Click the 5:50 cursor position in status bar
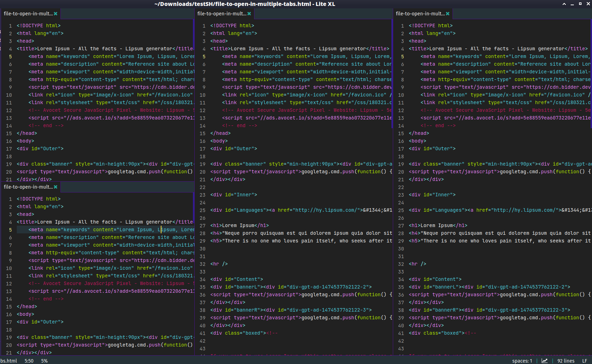The image size is (592, 364). click(x=29, y=361)
